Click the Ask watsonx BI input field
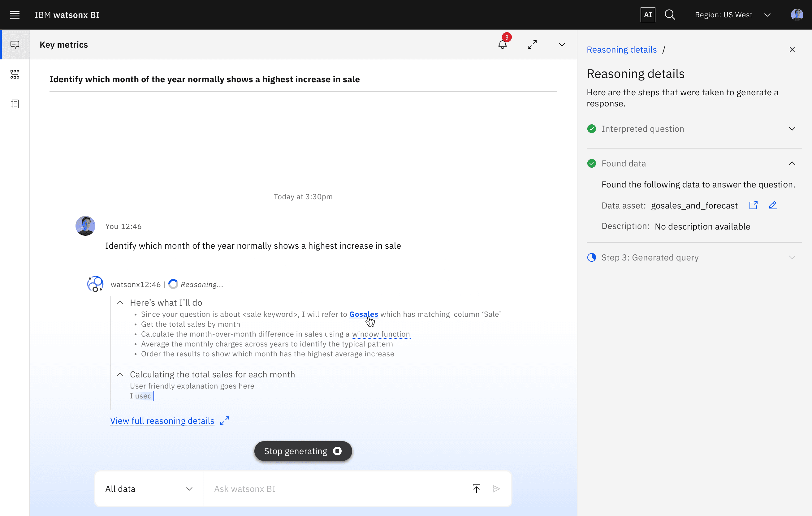The height and width of the screenshot is (516, 812). [337, 489]
